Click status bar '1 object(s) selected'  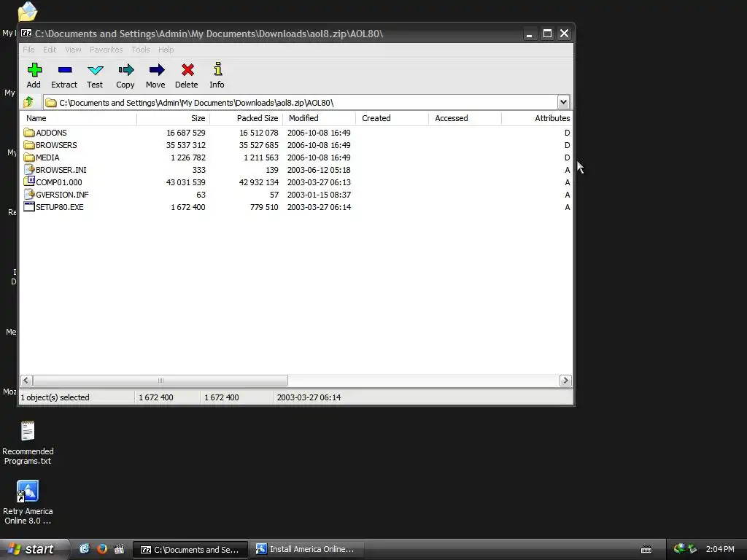pyautogui.click(x=55, y=397)
